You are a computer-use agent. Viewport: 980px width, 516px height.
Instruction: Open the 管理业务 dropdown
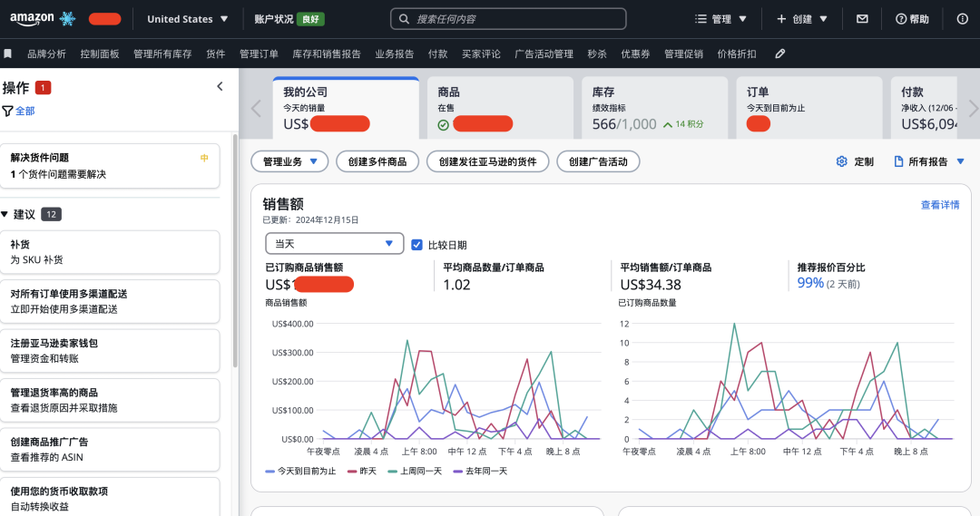[290, 161]
